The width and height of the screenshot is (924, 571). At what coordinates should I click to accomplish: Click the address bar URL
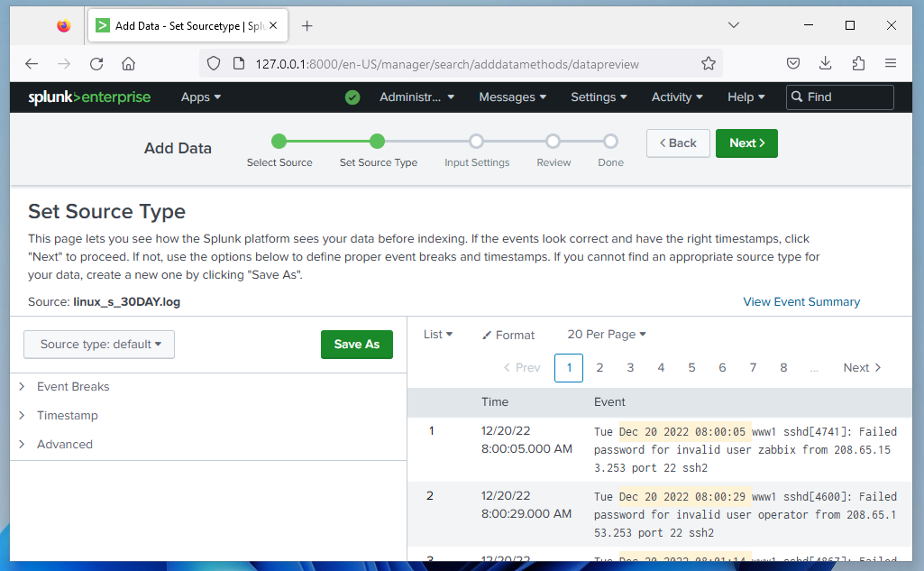[x=447, y=64]
